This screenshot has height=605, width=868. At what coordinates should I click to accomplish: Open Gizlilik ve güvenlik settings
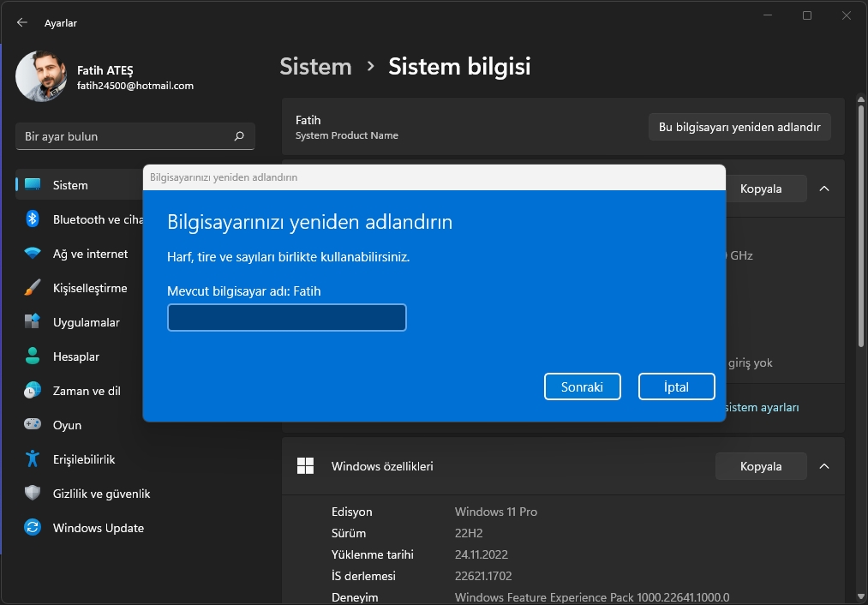pos(100,494)
